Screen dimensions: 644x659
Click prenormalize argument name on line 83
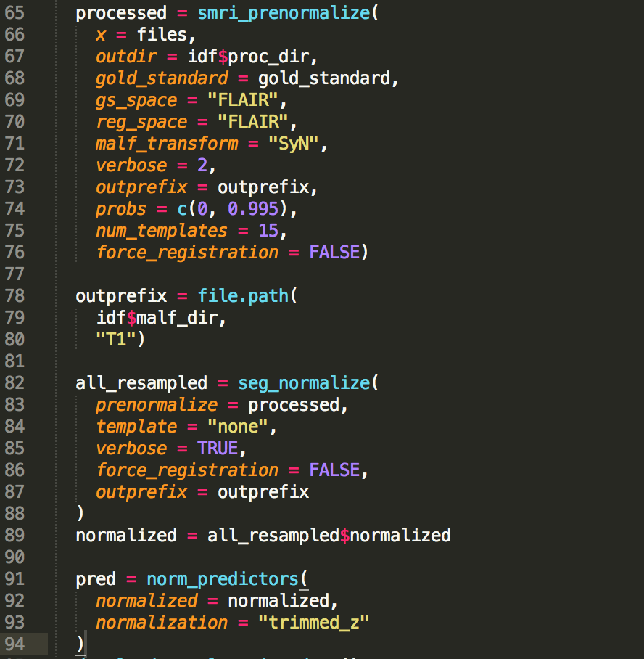157,405
